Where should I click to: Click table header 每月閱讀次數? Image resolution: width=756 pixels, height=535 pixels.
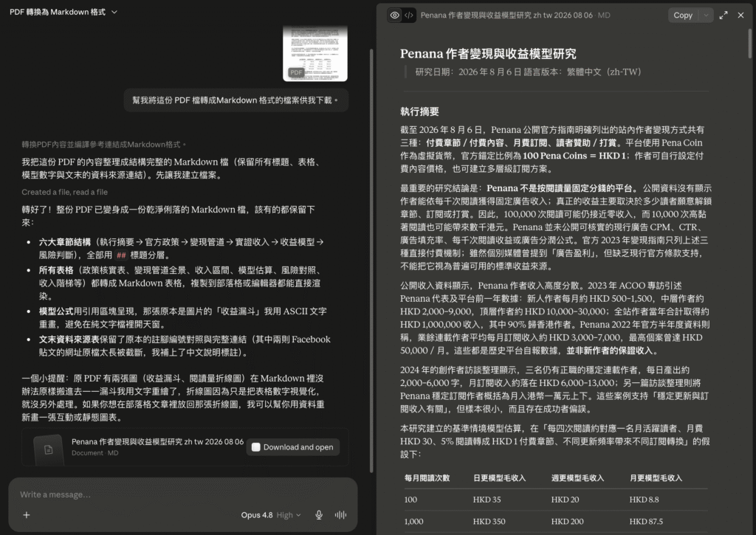(x=427, y=478)
